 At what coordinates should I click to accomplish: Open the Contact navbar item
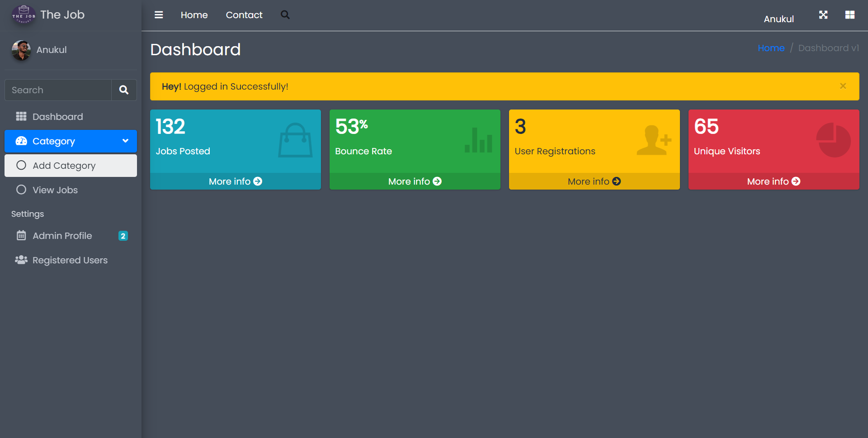click(x=244, y=15)
